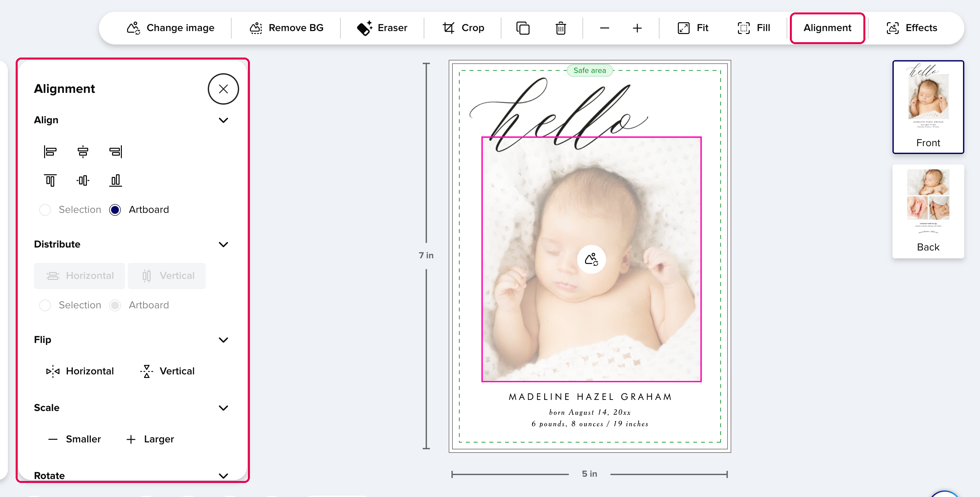Screen dimensions: 980x497
Task: Align left edges icon
Action: pyautogui.click(x=50, y=152)
